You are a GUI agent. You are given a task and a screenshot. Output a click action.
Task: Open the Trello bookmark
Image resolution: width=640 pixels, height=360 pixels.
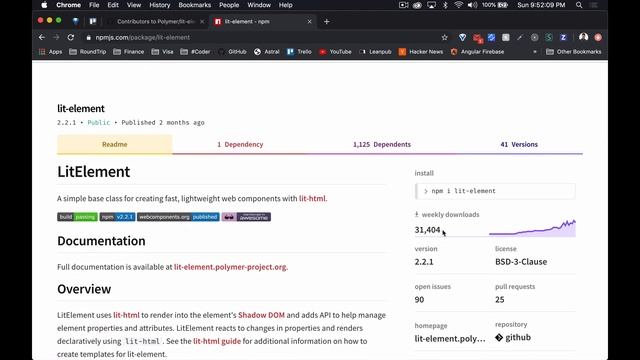click(x=299, y=52)
